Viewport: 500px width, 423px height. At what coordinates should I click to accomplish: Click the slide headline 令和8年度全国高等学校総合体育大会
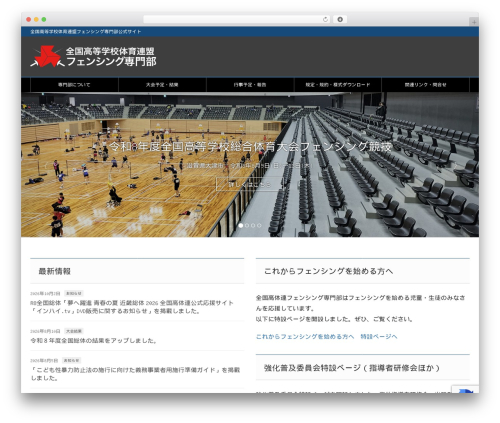click(250, 146)
